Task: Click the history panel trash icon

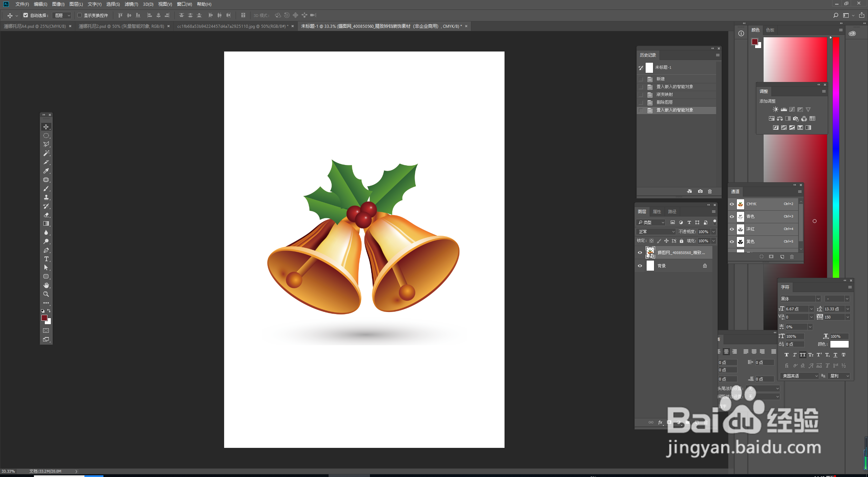Action: [710, 191]
